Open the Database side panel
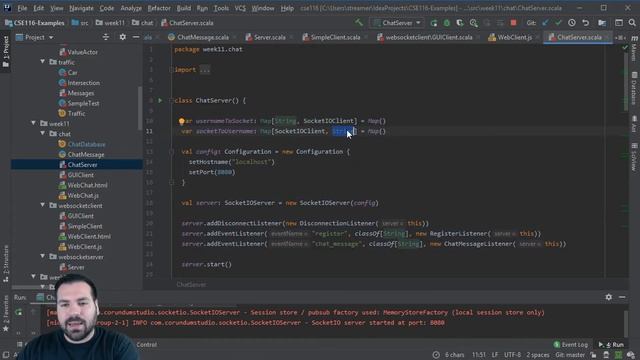 [634, 88]
